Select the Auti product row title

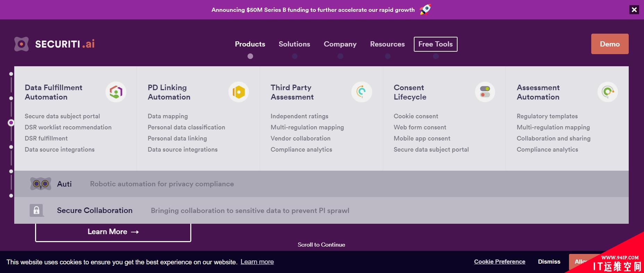(64, 184)
